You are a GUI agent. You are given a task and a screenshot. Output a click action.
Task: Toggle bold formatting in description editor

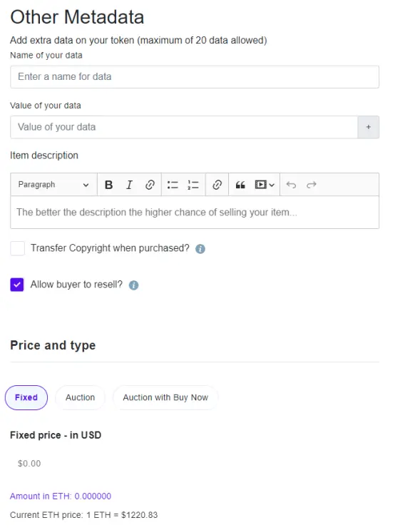pos(108,185)
